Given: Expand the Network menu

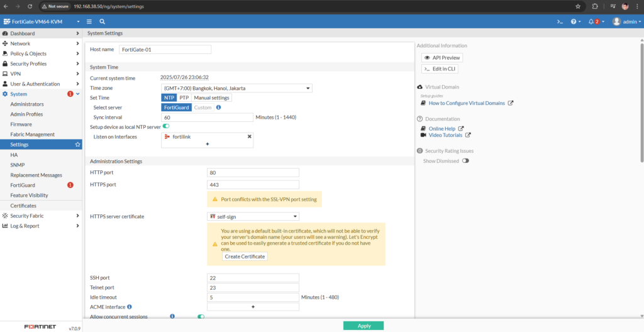Looking at the screenshot, I should (41, 43).
